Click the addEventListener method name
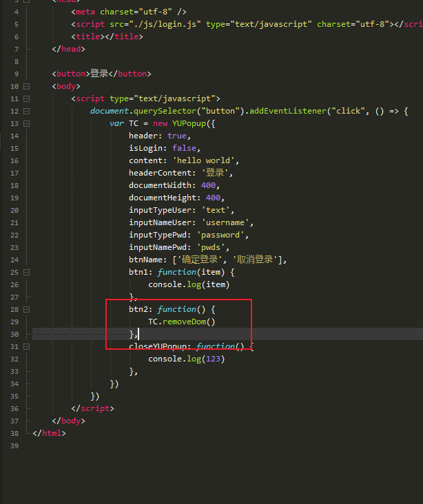Screen dimensions: 423x504 pyautogui.click(x=288, y=111)
